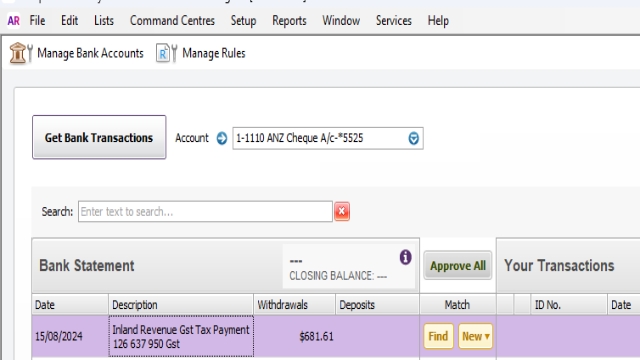The width and height of the screenshot is (640, 360).
Task: Click the search text box
Action: click(205, 211)
